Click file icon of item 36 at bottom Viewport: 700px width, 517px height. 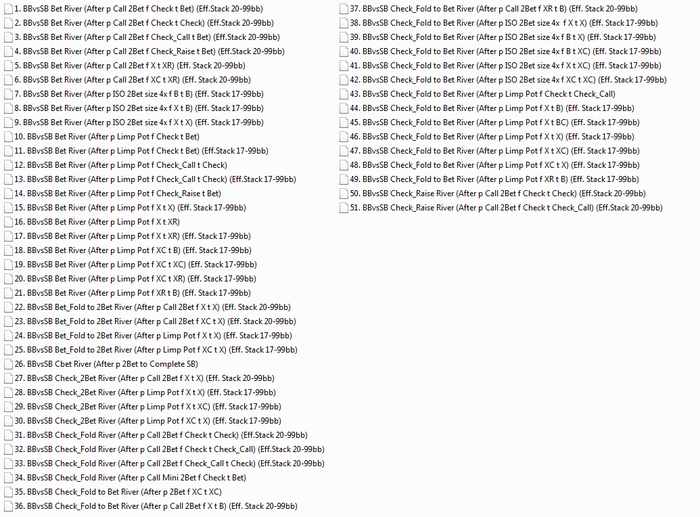coord(8,506)
